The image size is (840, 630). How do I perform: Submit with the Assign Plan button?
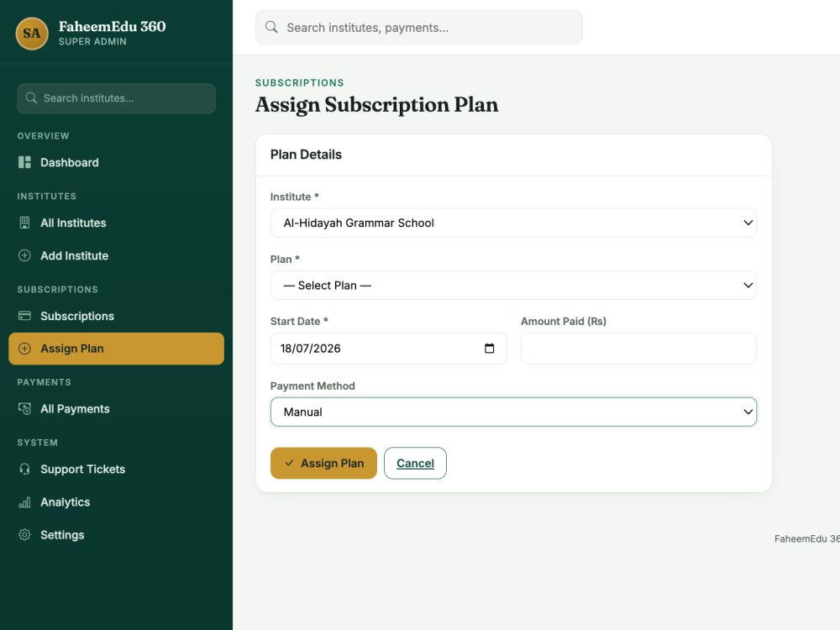[323, 463]
